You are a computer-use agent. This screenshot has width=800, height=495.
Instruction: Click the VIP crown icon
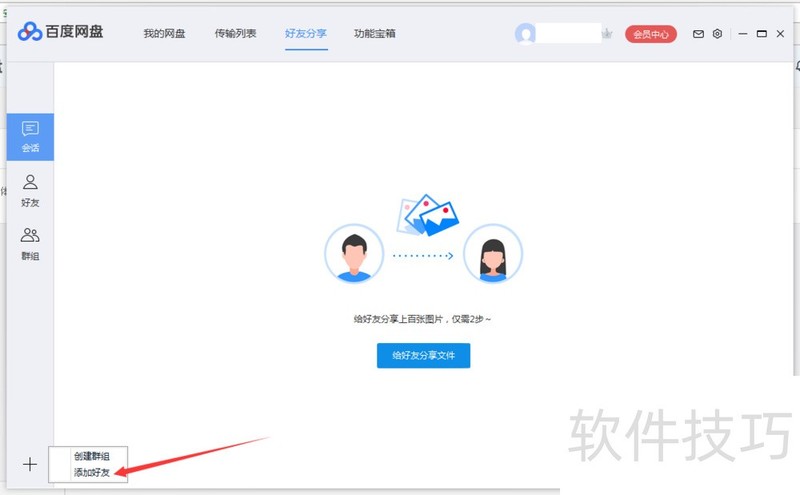(606, 34)
